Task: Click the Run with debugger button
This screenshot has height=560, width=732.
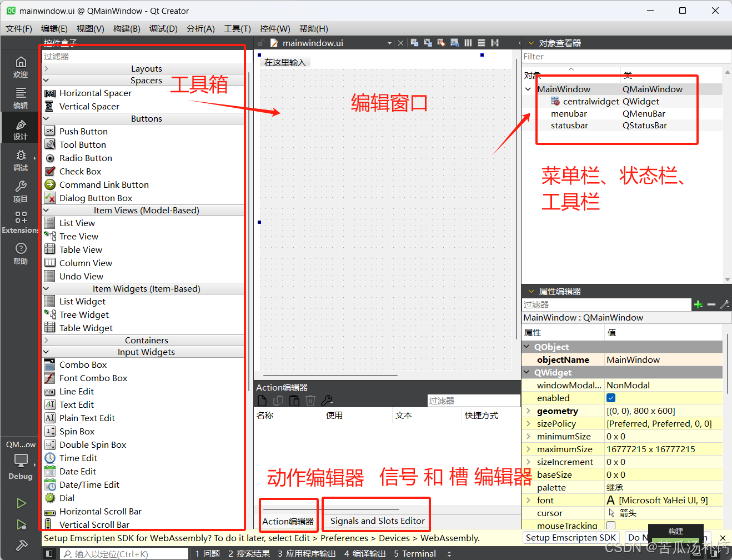Action: [21, 524]
